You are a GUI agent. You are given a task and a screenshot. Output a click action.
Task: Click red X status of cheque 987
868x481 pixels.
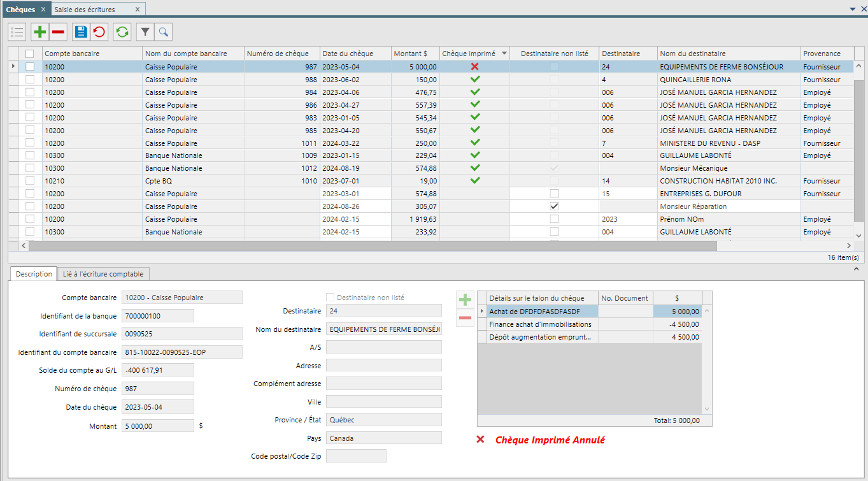(474, 67)
